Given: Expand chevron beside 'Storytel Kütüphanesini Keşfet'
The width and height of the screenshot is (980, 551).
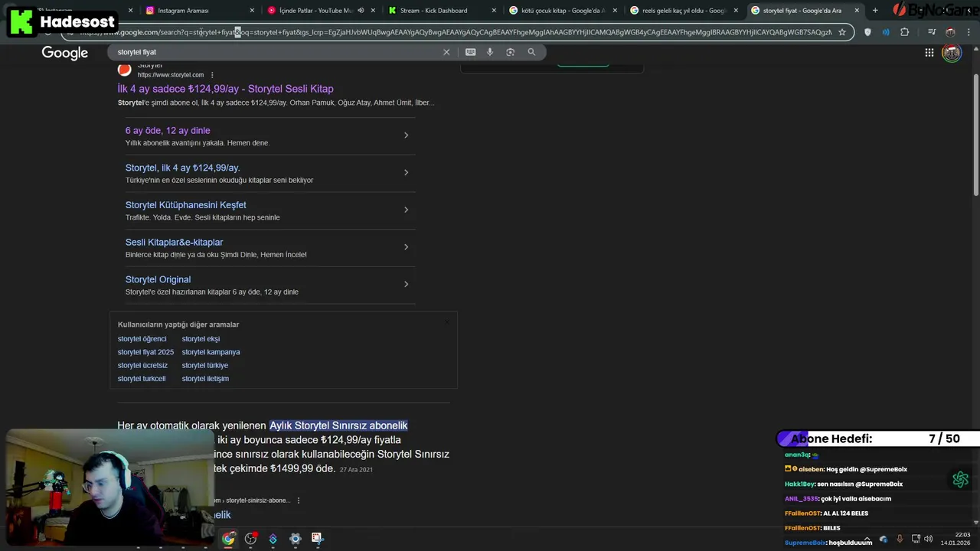Looking at the screenshot, I should [406, 210].
